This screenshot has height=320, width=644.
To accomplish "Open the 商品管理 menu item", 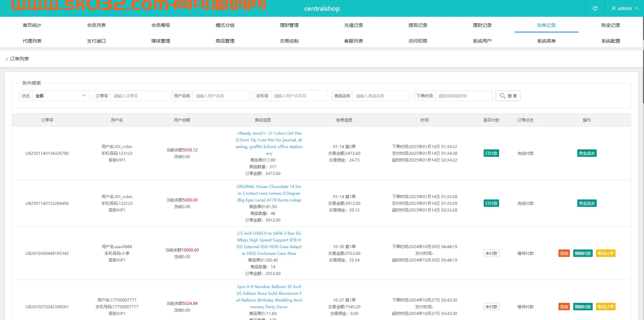I will (225, 41).
